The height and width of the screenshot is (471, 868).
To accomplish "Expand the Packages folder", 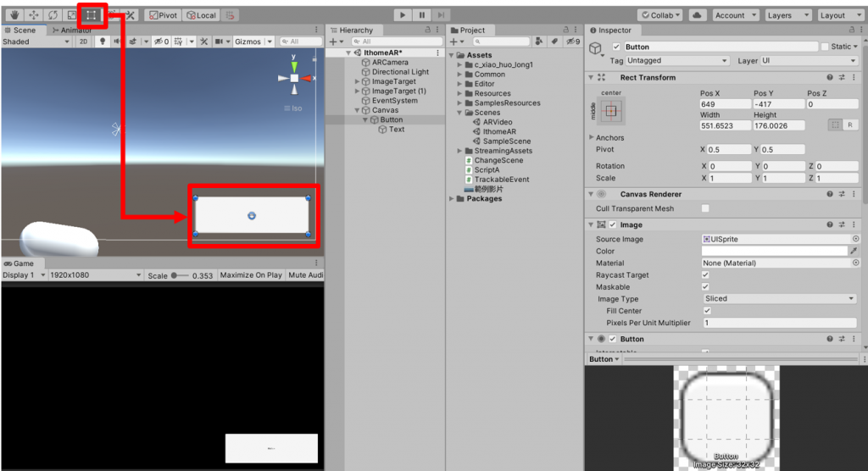I will pyautogui.click(x=451, y=199).
